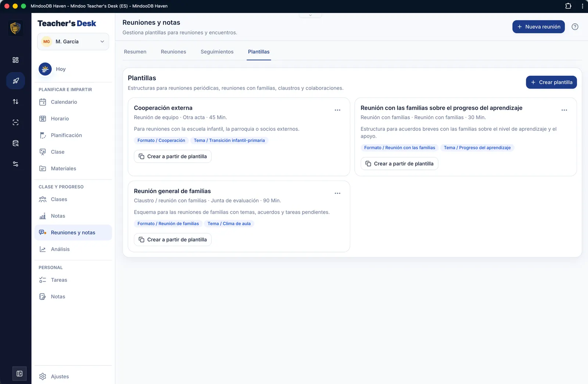
Task: Open the sync arrows icon in left rail
Action: 15,102
